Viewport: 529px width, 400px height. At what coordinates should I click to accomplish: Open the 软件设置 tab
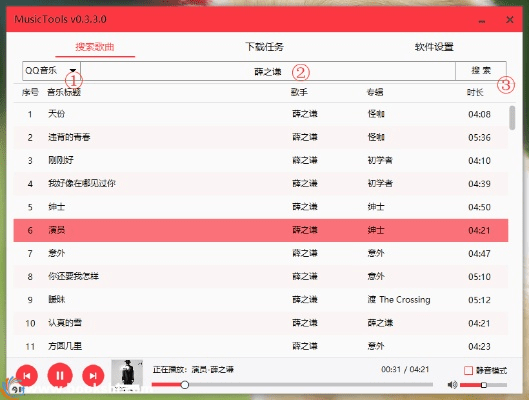434,47
